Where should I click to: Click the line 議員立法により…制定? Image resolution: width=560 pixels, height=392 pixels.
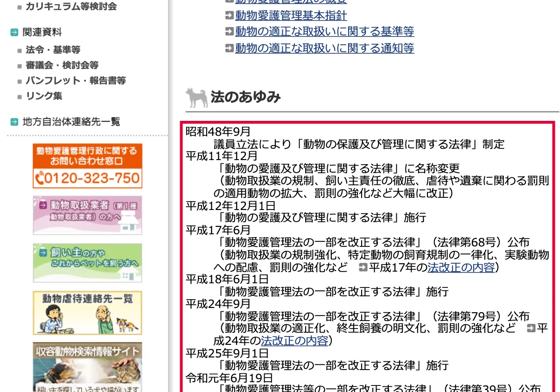pos(359,144)
